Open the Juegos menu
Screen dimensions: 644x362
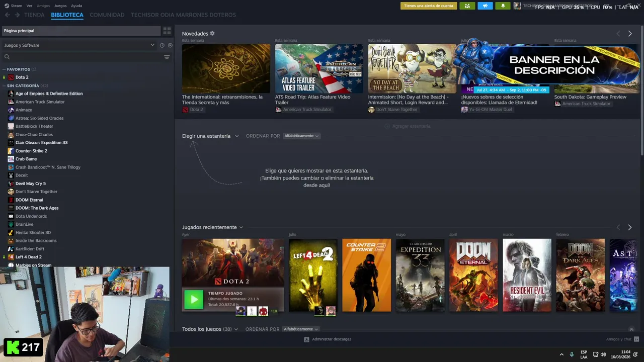[x=60, y=6]
